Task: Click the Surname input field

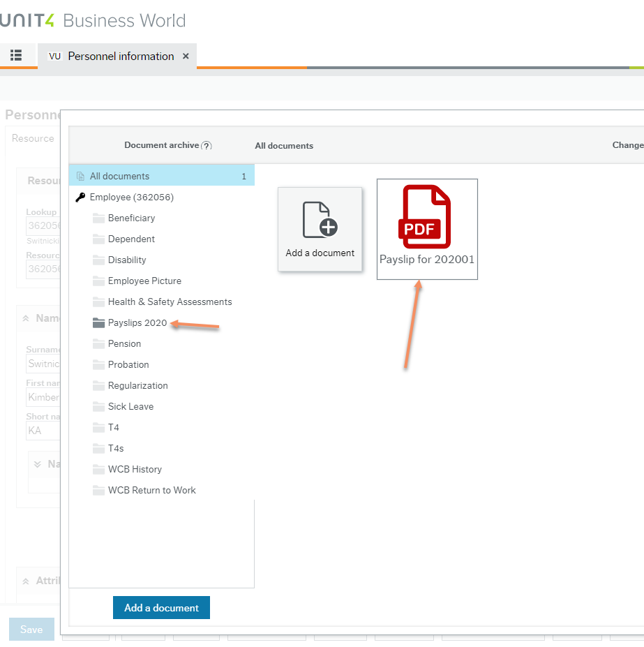Action: 43,364
